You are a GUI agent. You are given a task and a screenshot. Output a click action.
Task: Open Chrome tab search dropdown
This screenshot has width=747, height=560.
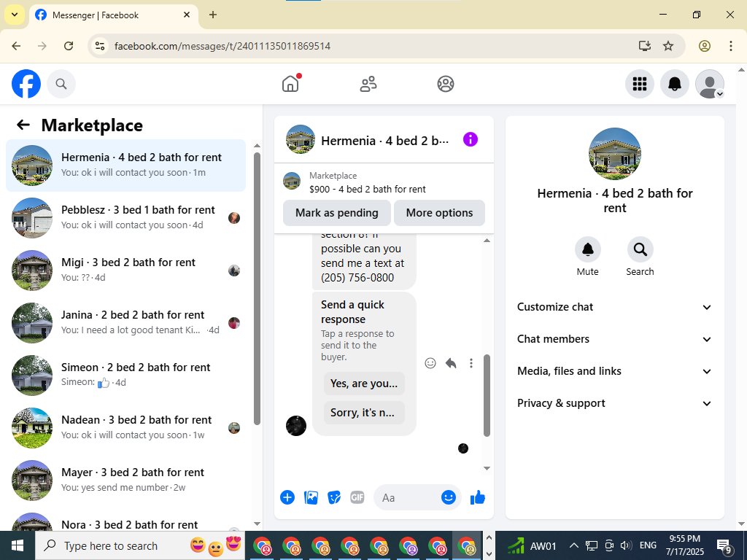click(x=15, y=15)
